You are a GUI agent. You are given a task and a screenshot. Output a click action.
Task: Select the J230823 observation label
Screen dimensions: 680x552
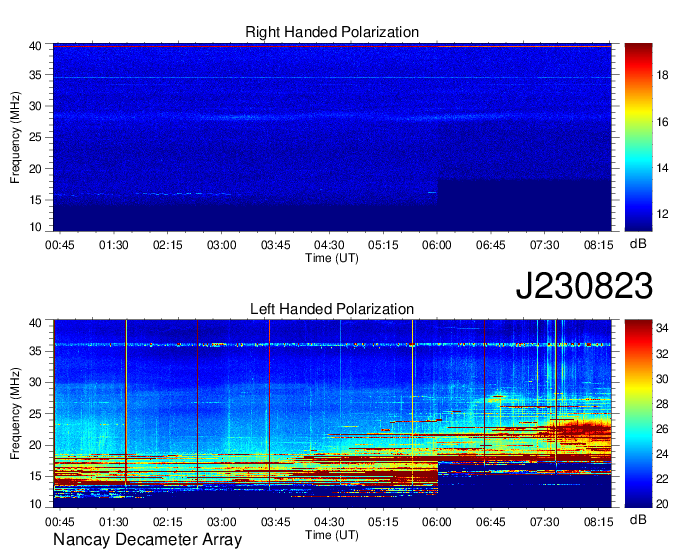(x=584, y=285)
